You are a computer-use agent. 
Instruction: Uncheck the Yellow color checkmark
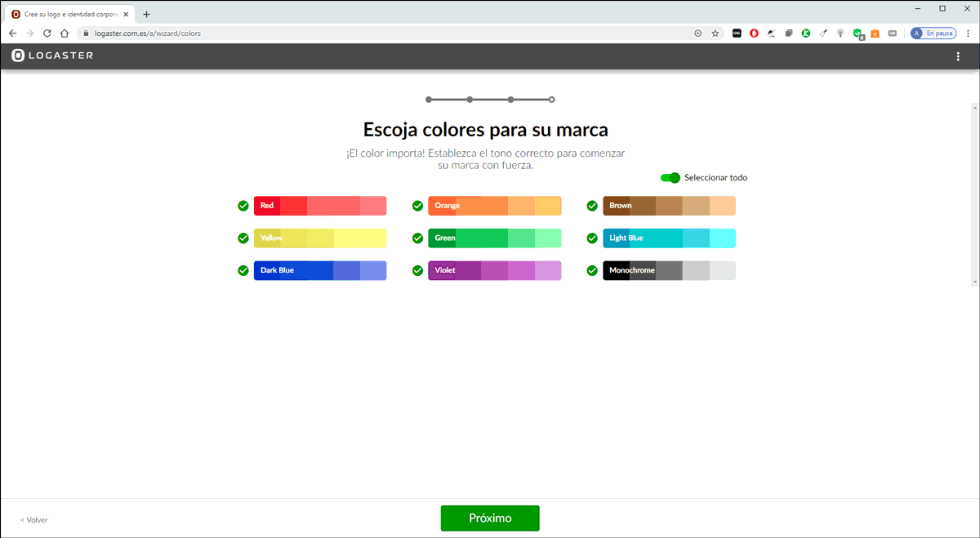243,238
